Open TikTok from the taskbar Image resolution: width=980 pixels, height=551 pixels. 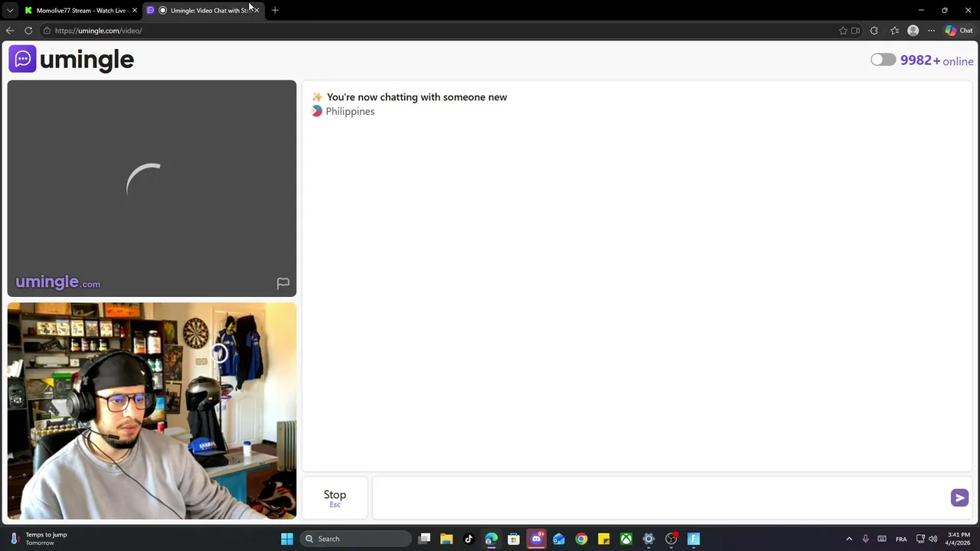click(x=469, y=539)
